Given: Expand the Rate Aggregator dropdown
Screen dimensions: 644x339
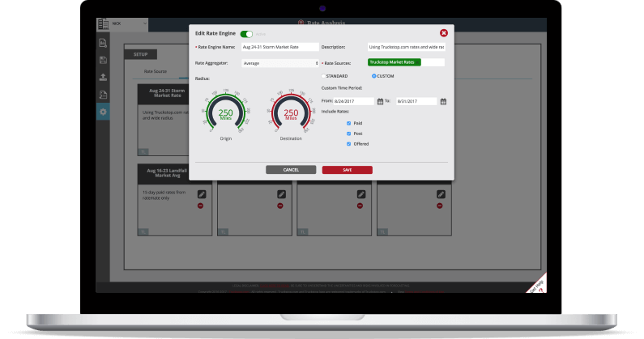Looking at the screenshot, I should click(280, 62).
